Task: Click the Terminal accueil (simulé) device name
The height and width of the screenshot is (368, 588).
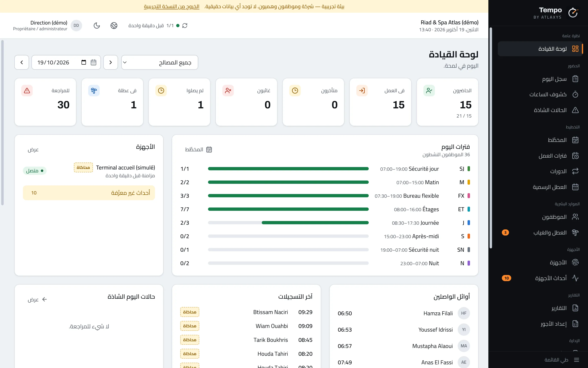Action: pos(125,167)
